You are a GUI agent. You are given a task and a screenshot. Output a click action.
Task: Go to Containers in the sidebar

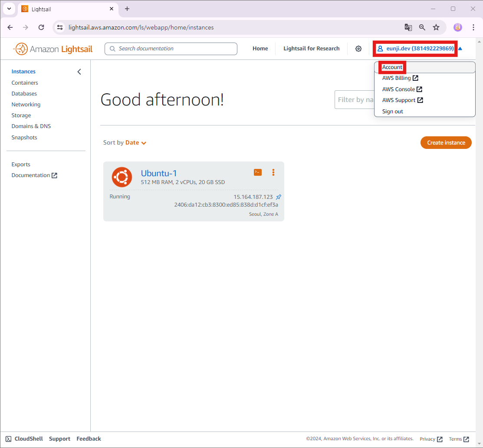pyautogui.click(x=25, y=83)
